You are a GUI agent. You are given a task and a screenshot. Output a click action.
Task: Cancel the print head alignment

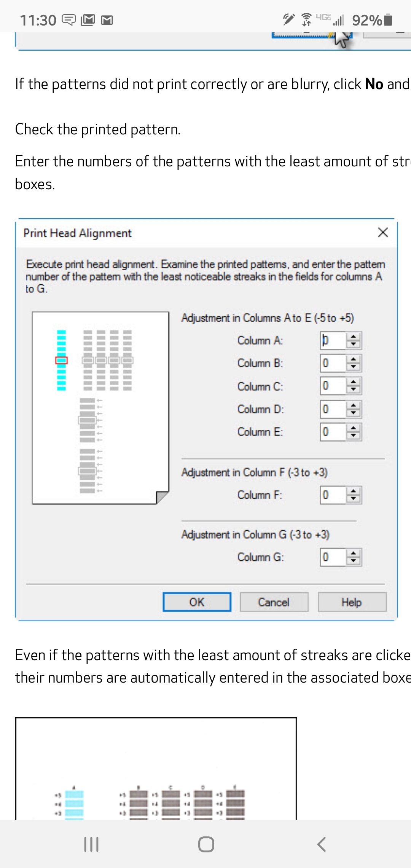coord(274,602)
